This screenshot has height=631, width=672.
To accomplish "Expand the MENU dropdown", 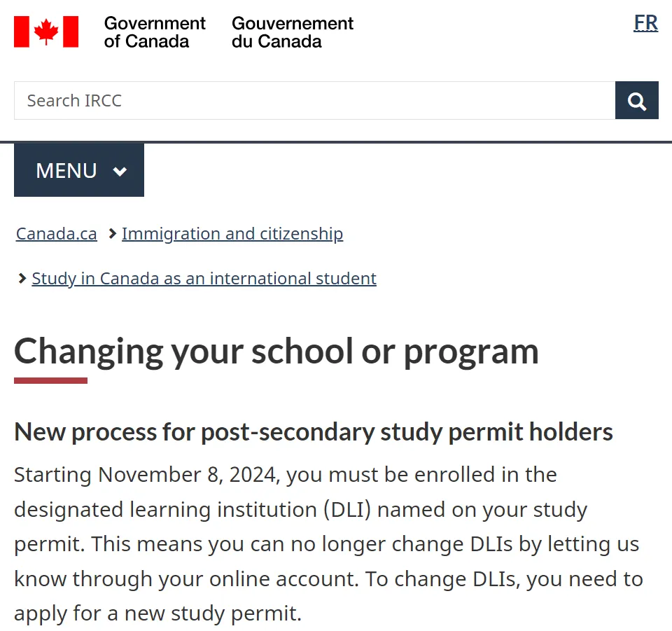I will click(x=79, y=170).
